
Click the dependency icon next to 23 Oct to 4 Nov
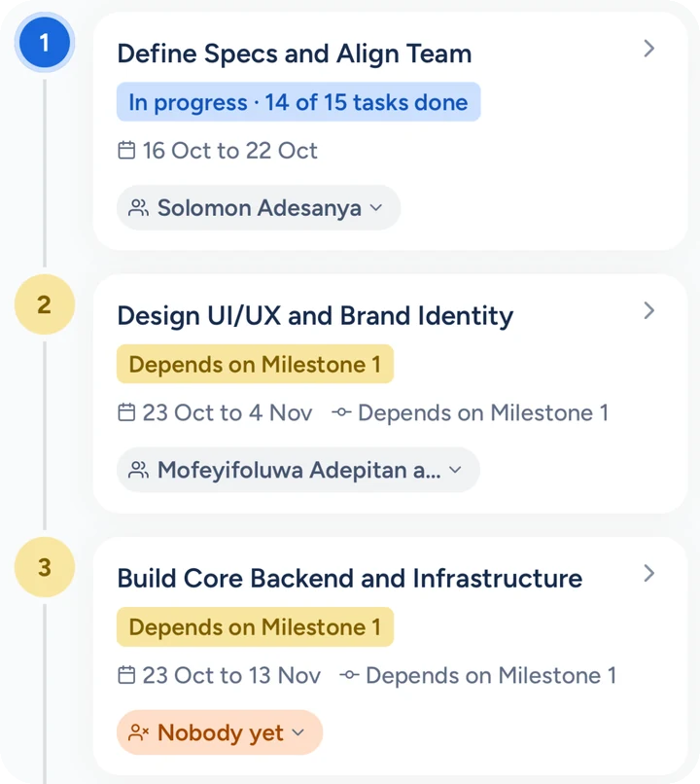[x=341, y=412]
